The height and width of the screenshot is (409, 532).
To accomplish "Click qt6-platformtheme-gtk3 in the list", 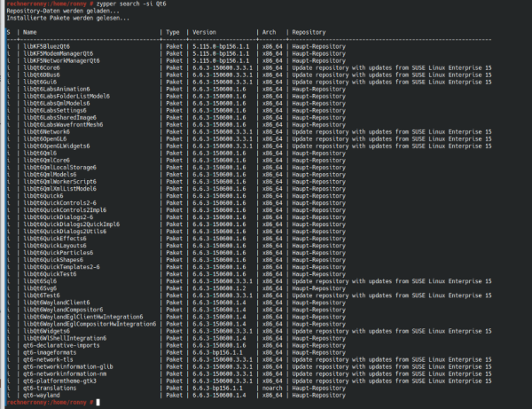I will [59, 381].
